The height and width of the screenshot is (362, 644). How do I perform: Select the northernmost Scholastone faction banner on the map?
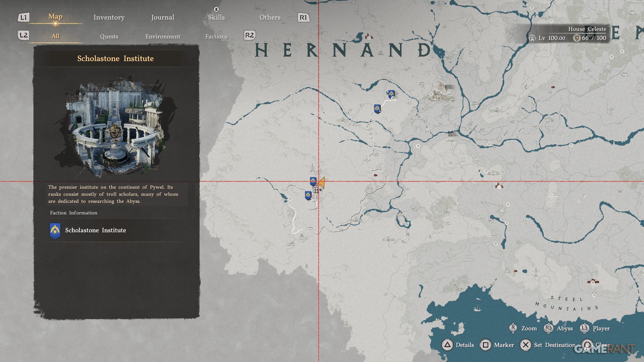click(391, 94)
